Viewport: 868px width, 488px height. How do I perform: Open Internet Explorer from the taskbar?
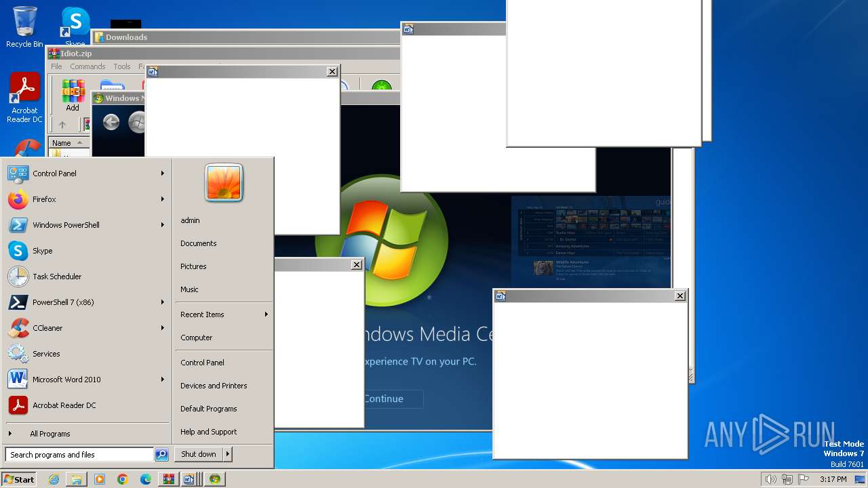coord(54,479)
